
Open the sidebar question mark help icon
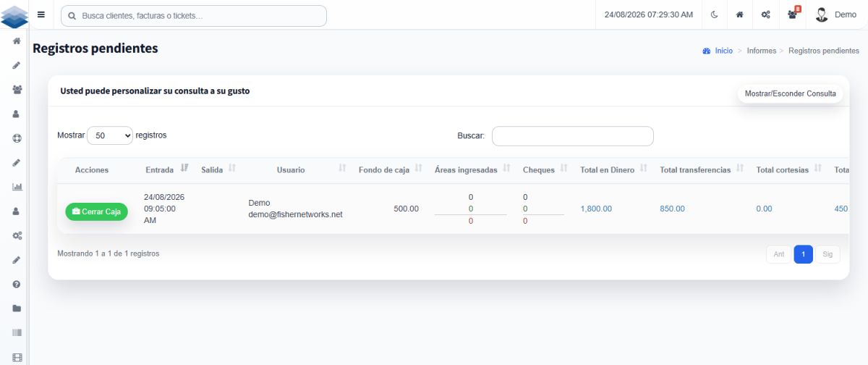coord(17,284)
